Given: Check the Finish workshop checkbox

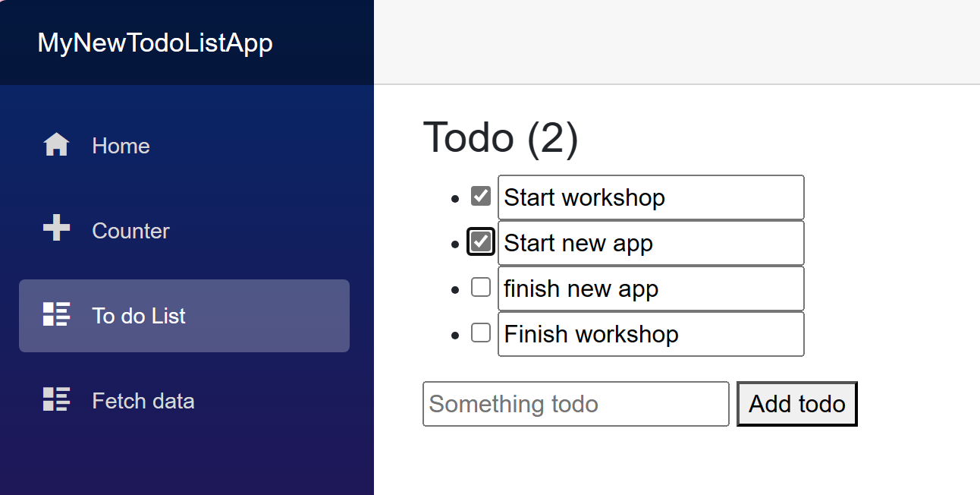Looking at the screenshot, I should coord(480,332).
